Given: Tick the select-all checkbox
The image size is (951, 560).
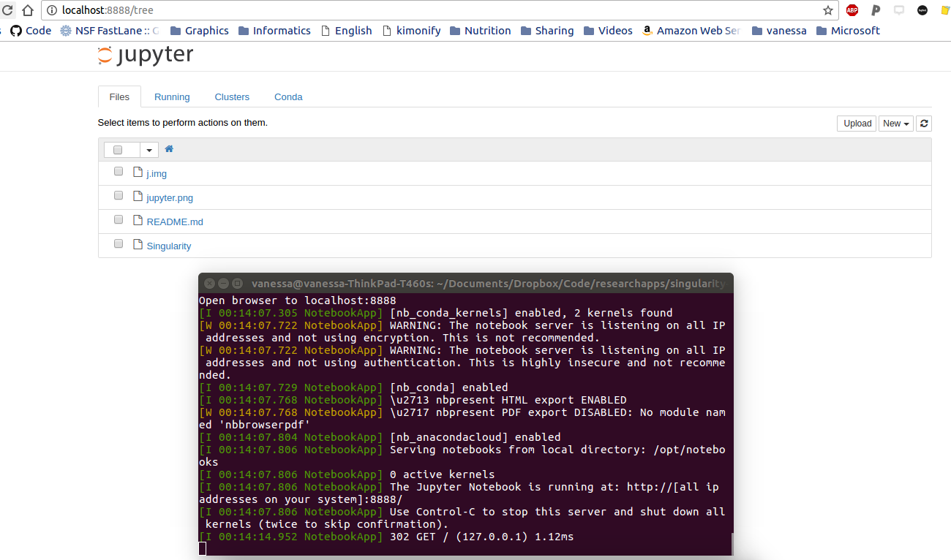Looking at the screenshot, I should click(x=118, y=149).
